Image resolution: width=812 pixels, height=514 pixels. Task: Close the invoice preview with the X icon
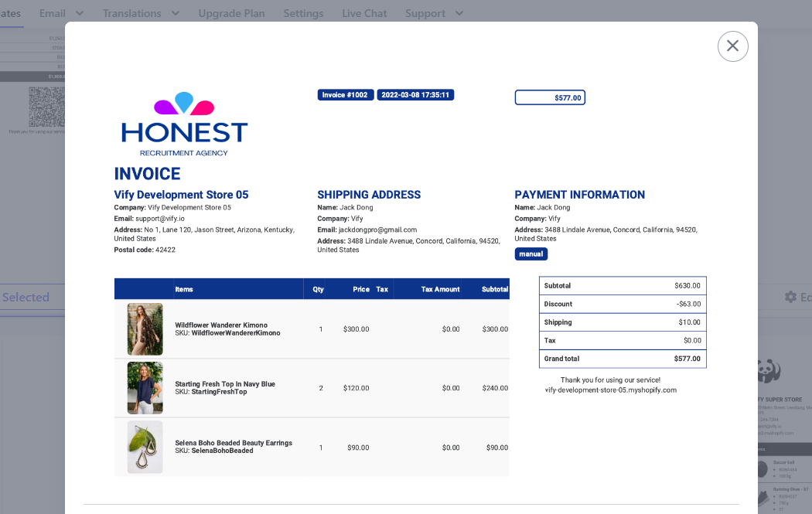point(732,46)
